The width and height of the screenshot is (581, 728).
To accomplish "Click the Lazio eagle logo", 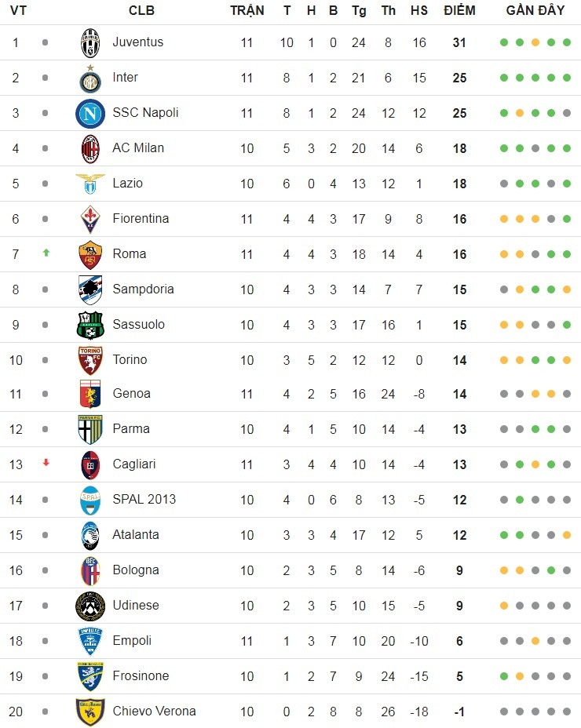I will click(x=90, y=184).
